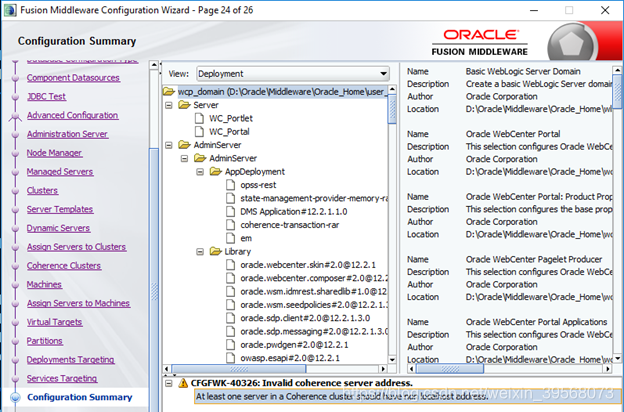Open Server Templates step

[60, 209]
